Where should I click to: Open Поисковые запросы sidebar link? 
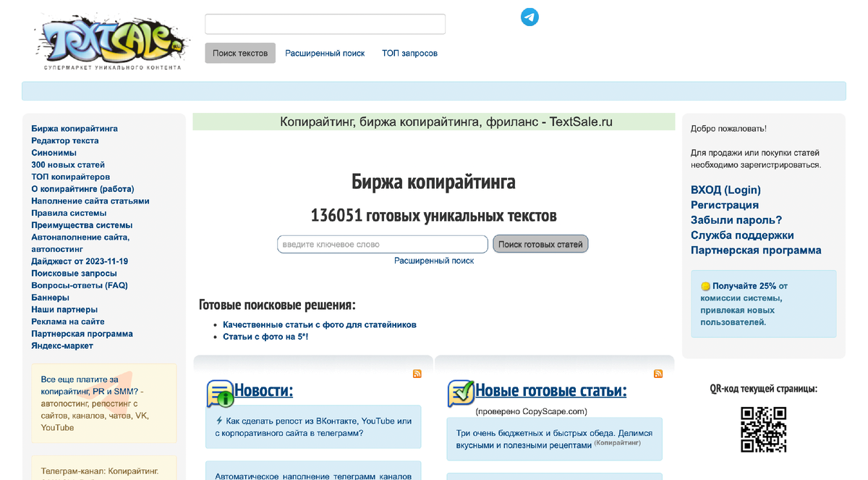tap(74, 273)
